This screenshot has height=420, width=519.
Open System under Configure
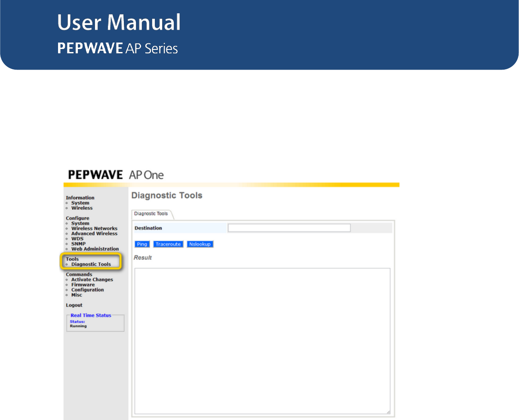(x=80, y=224)
